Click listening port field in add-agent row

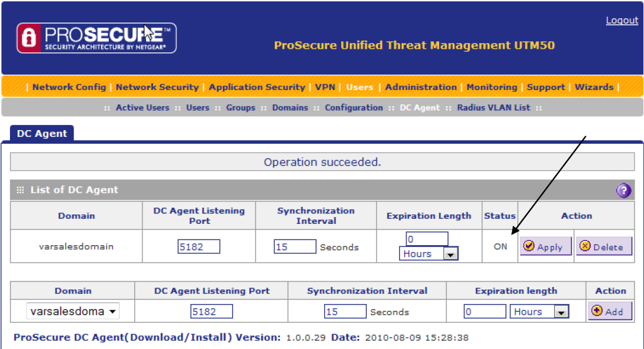(212, 311)
